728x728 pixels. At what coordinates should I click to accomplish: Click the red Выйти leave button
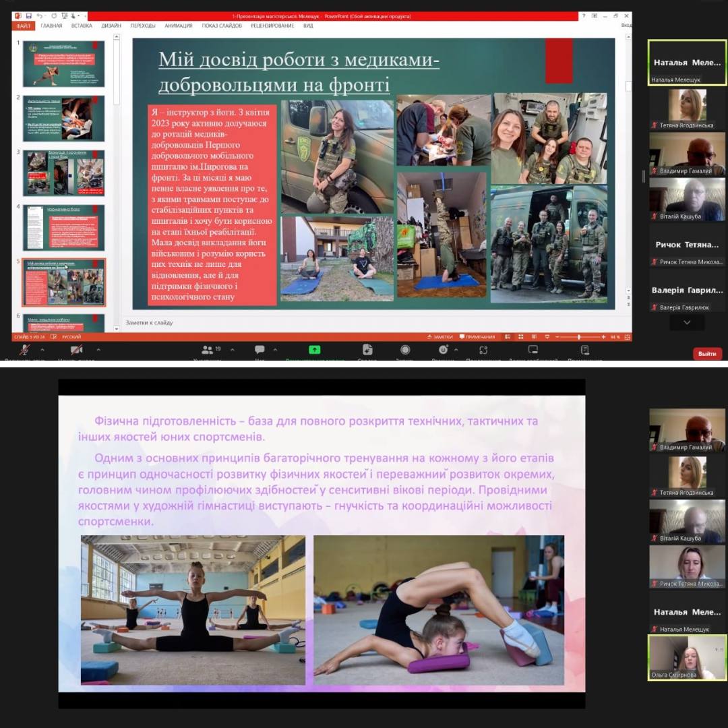(x=707, y=354)
